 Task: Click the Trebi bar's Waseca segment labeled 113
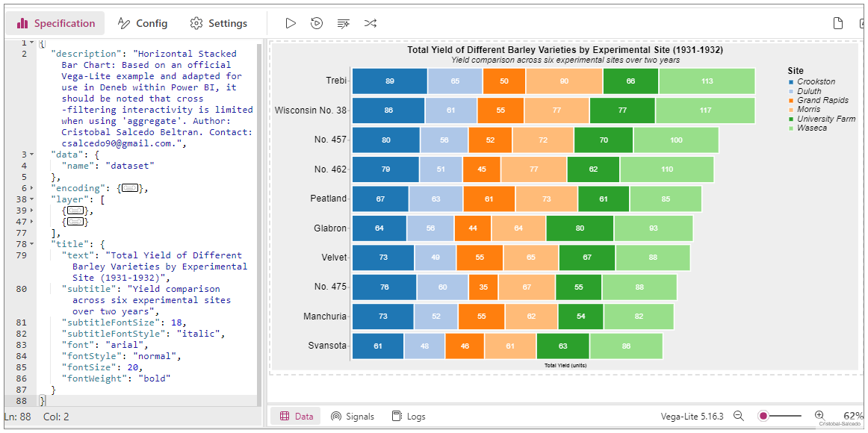coord(707,81)
